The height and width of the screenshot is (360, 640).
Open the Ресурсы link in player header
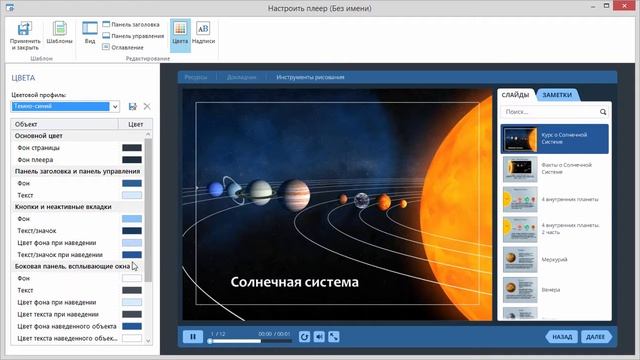coord(196,77)
